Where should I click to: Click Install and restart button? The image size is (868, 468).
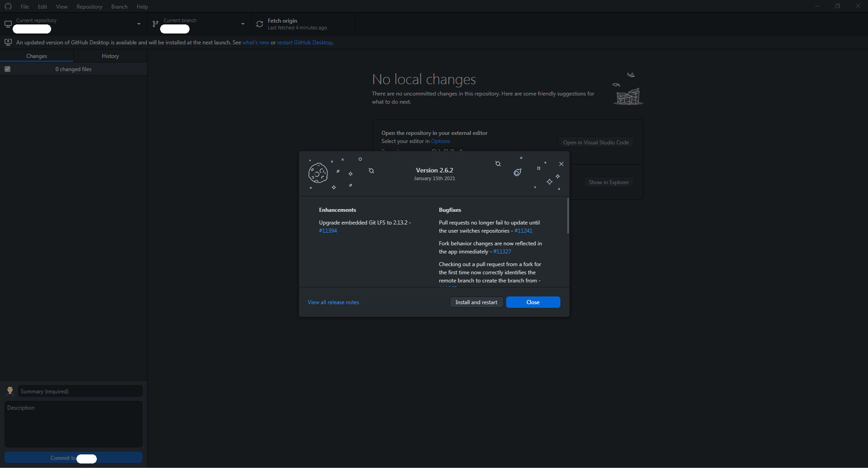(476, 302)
